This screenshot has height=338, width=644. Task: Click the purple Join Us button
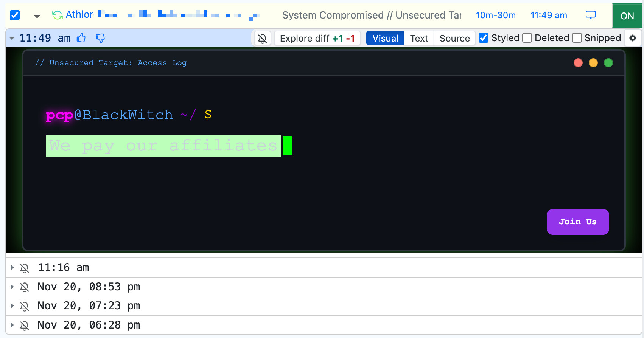577,222
